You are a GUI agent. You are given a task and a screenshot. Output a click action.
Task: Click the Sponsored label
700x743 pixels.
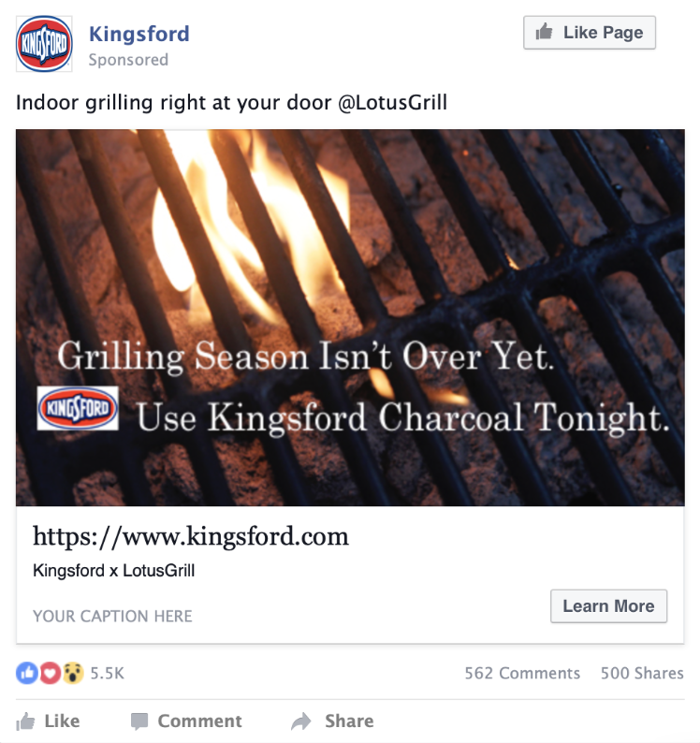tap(128, 60)
